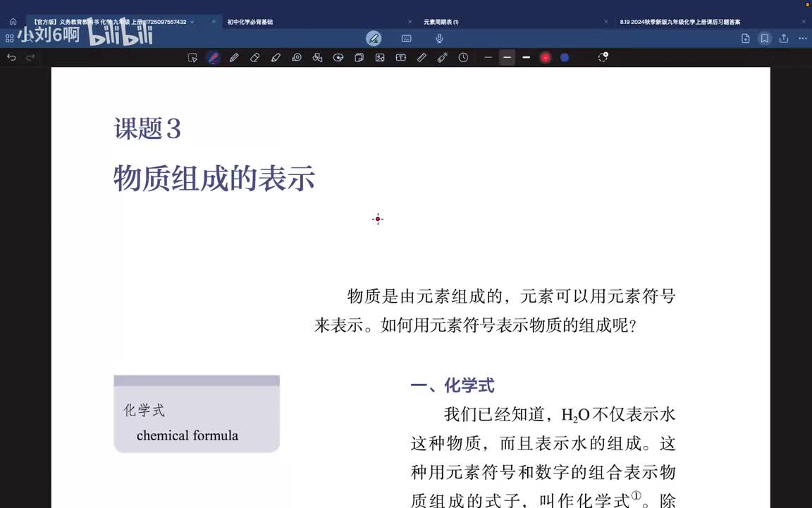Image resolution: width=812 pixels, height=508 pixels.
Task: Click the line 物质是由元素组成的
Action: pos(425,296)
